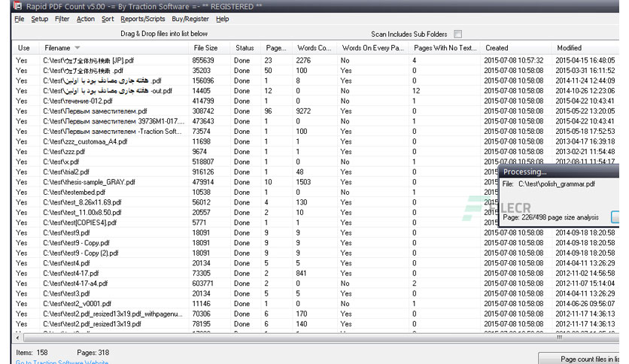Select row C:\test\x.pdf
The image size is (629, 364).
315,162
